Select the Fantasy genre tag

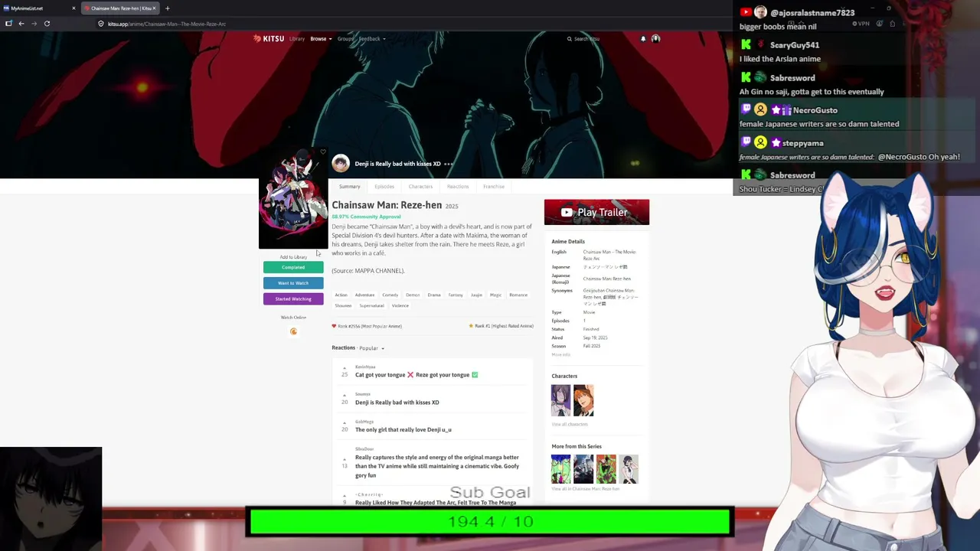[456, 295]
